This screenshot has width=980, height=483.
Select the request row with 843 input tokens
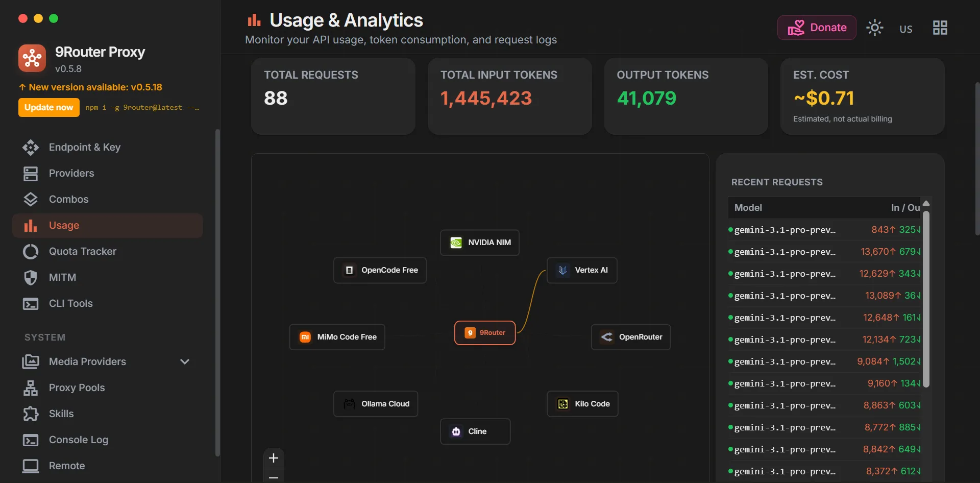pos(825,230)
